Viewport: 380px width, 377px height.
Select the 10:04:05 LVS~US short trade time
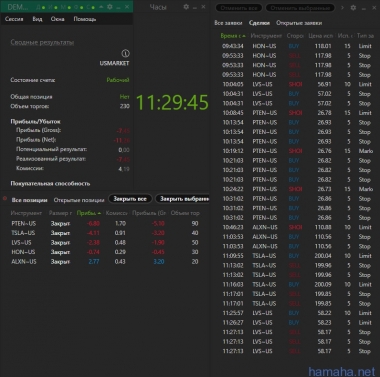233,84
